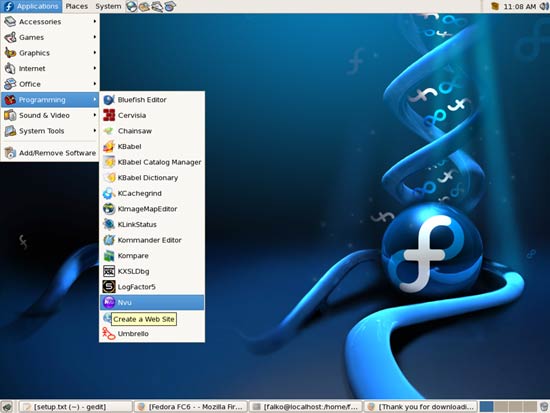Launch Bluefish Editor from Programming menu
This screenshot has height=413, width=550.
click(152, 100)
